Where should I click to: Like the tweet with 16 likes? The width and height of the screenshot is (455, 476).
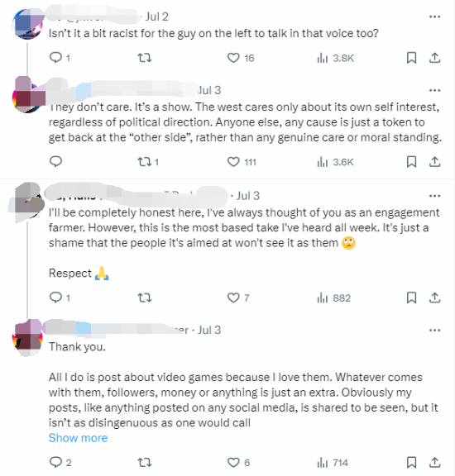point(241,58)
